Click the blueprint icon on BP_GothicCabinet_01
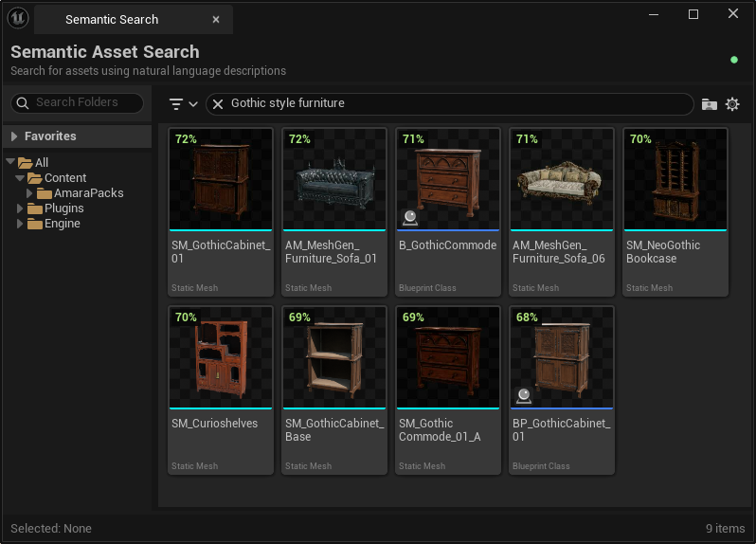 tap(524, 395)
